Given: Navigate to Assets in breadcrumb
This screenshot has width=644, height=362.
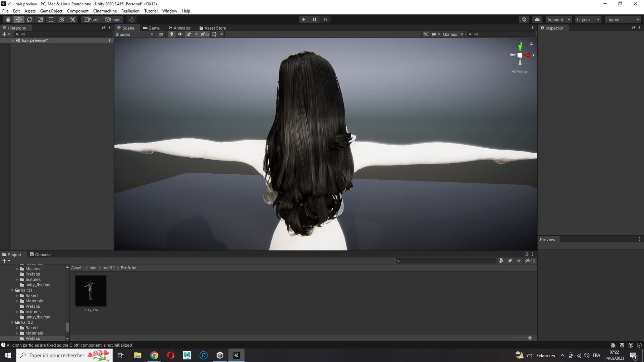Looking at the screenshot, I should coord(77,268).
